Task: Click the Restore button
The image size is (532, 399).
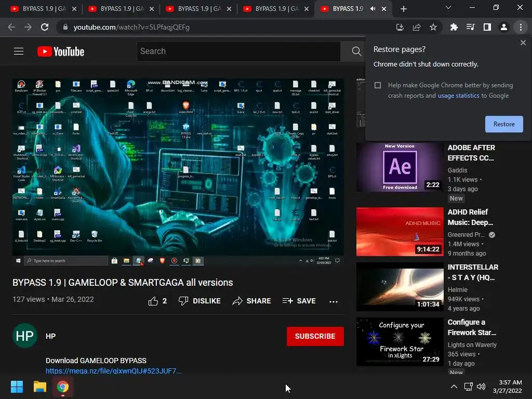Action: coord(504,124)
